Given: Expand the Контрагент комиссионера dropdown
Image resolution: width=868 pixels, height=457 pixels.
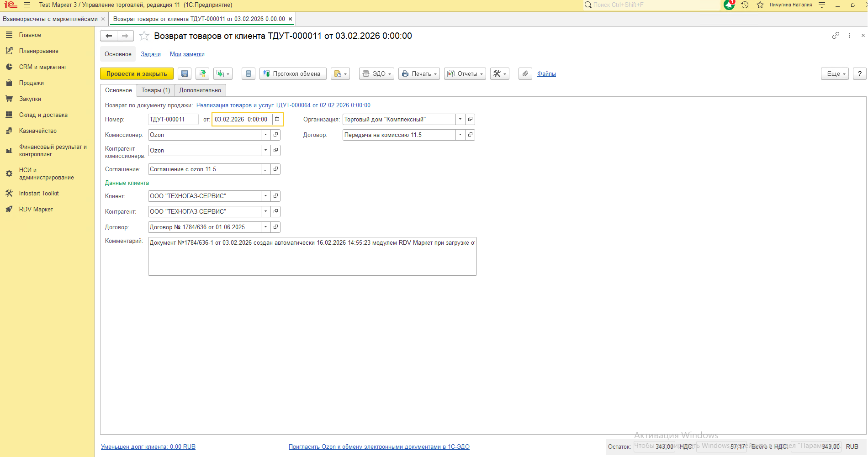Looking at the screenshot, I should pyautogui.click(x=265, y=151).
